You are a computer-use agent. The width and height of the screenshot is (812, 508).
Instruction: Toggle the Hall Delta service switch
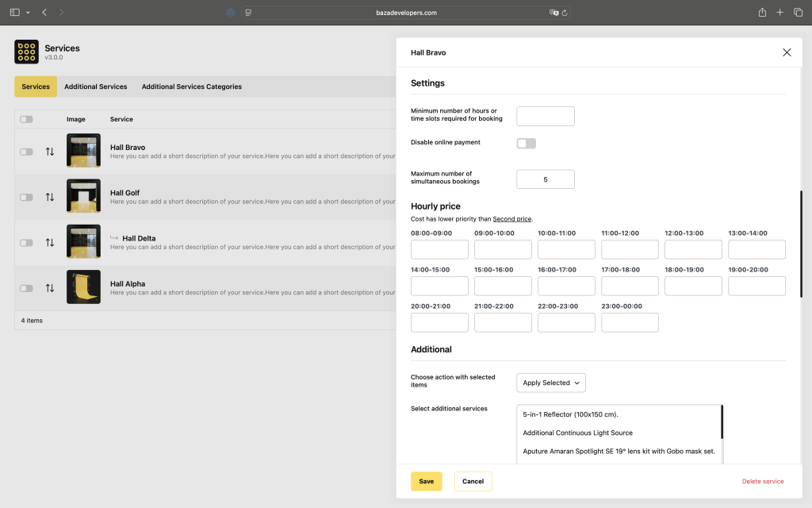pyautogui.click(x=26, y=243)
